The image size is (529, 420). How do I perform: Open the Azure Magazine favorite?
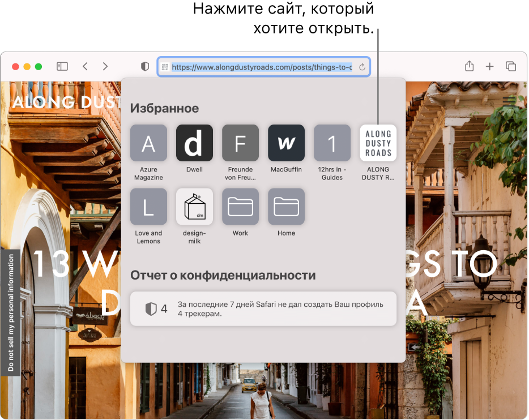148,143
